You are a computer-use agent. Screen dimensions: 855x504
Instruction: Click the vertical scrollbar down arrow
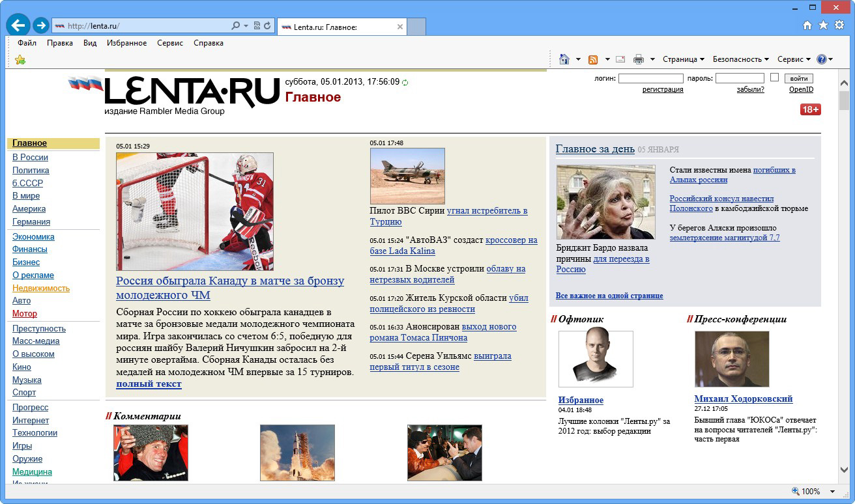844,469
